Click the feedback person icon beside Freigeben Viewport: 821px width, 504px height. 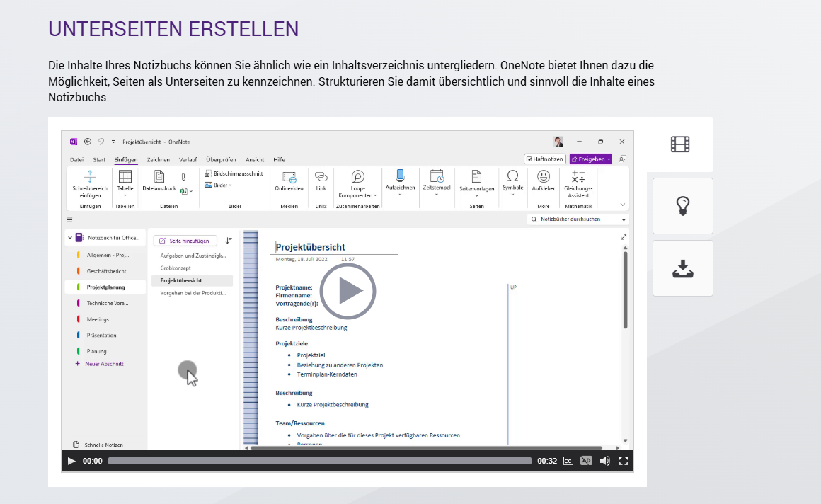coord(623,159)
